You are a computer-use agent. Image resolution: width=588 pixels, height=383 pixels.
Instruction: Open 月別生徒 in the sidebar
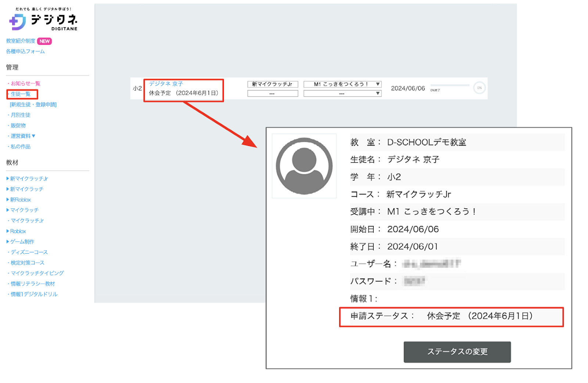tap(21, 115)
